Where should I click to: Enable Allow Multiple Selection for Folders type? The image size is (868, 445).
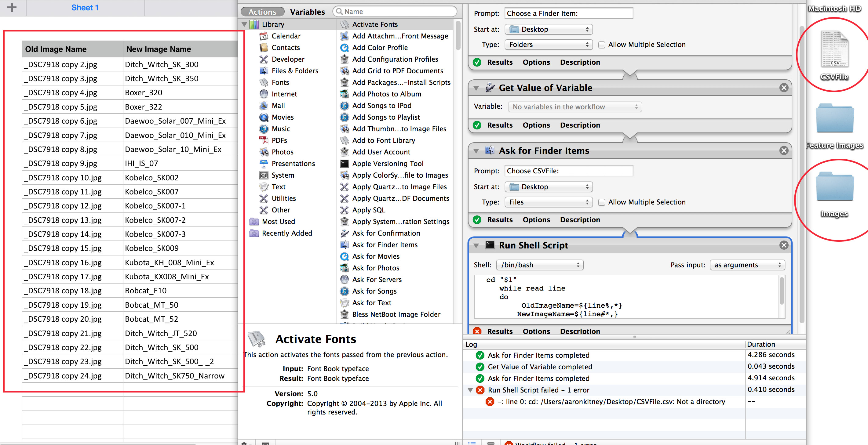[601, 45]
